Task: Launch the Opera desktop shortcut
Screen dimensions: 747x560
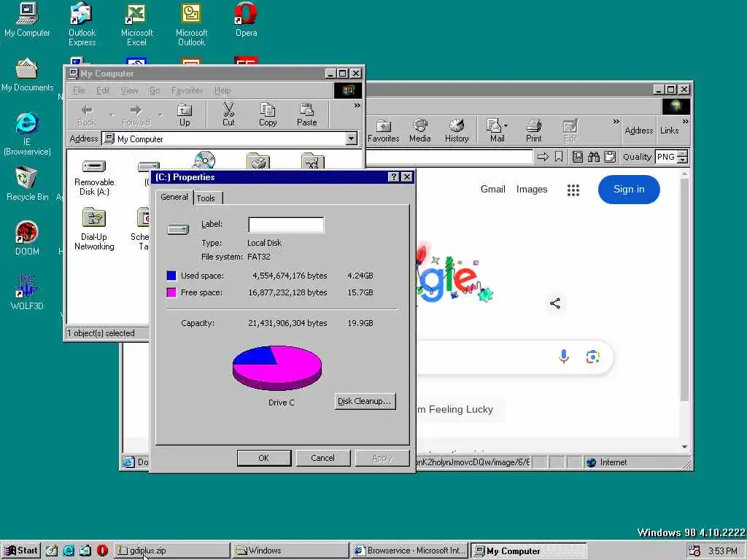Action: [x=246, y=20]
